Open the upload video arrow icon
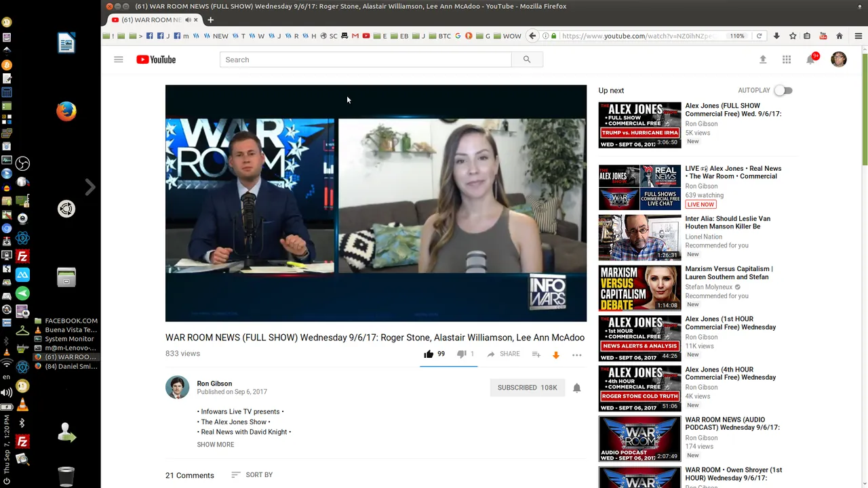 tap(763, 60)
